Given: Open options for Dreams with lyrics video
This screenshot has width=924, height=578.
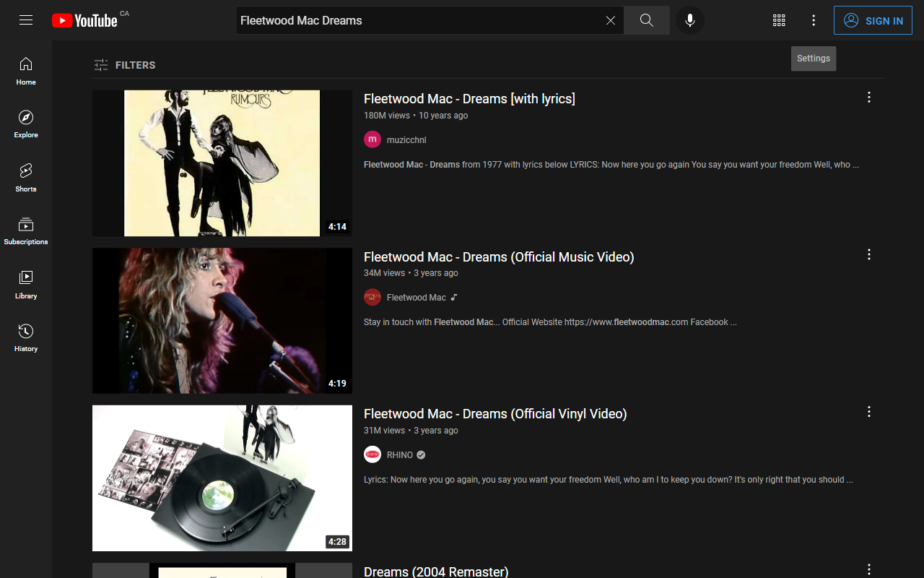Looking at the screenshot, I should [x=869, y=97].
